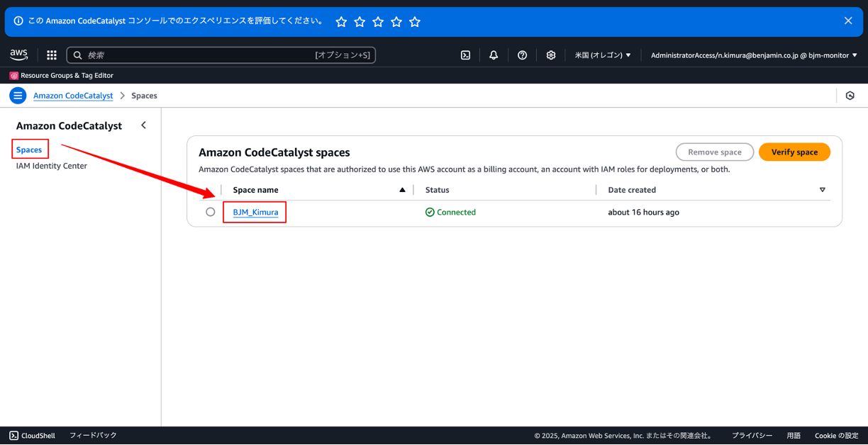Open the settings gear in the navigation bar

(x=551, y=55)
